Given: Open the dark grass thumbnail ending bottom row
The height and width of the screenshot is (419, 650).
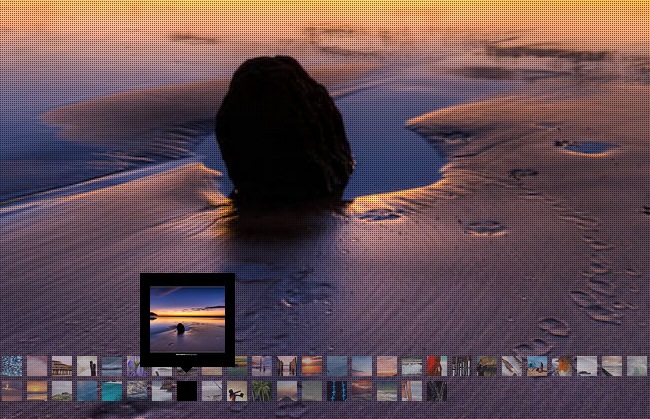Looking at the screenshot, I should (x=436, y=391).
